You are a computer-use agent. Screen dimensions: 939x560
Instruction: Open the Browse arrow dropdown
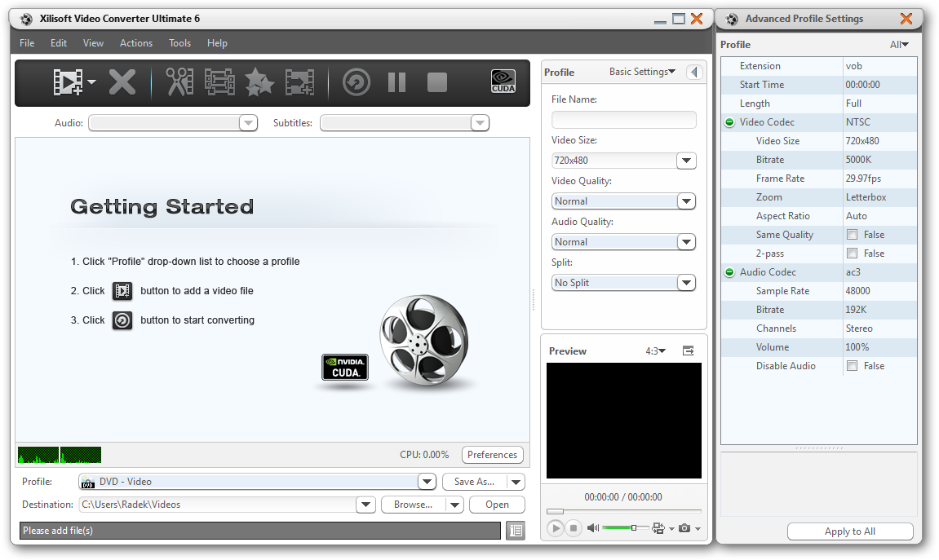point(454,505)
